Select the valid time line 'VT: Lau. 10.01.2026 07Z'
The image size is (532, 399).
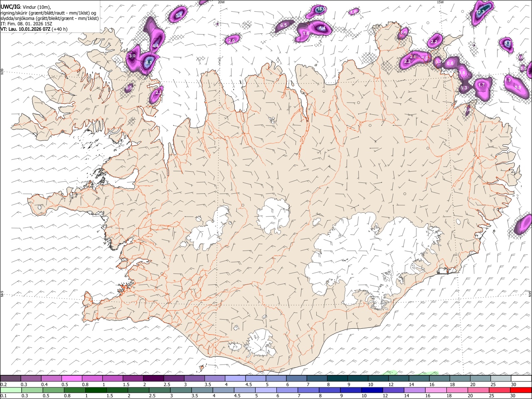[x=25, y=29]
